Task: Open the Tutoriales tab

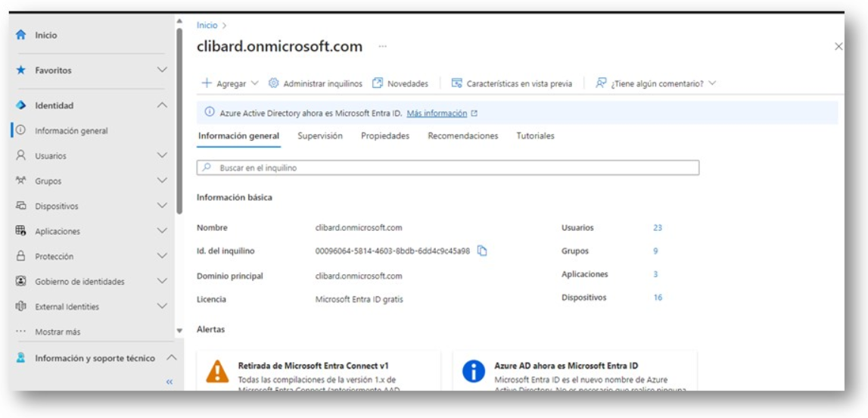Action: 535,136
